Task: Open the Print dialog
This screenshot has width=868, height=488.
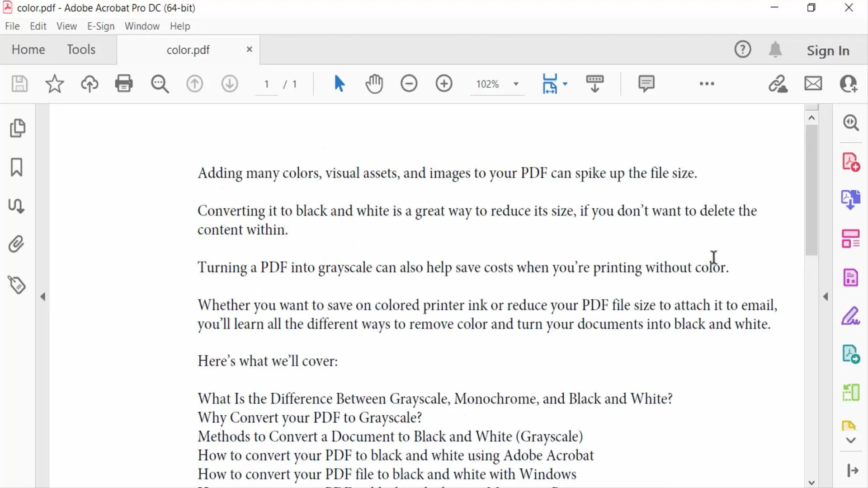Action: click(123, 84)
